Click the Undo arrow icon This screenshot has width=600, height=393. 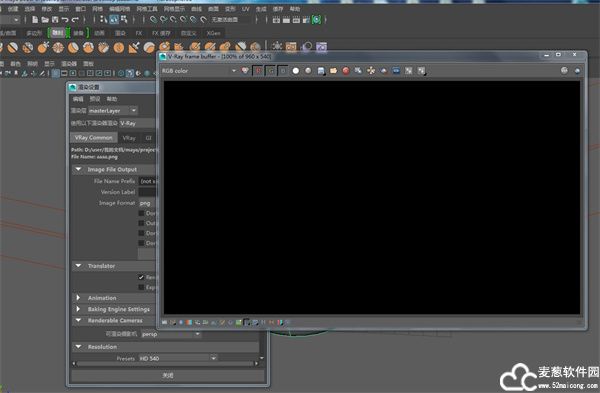pyautogui.click(x=65, y=20)
